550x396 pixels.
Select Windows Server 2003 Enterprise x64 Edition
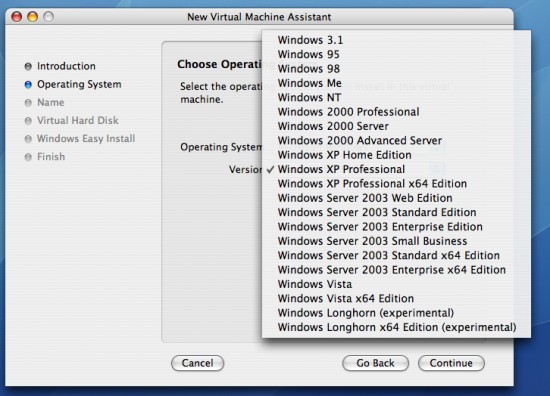tap(396, 270)
